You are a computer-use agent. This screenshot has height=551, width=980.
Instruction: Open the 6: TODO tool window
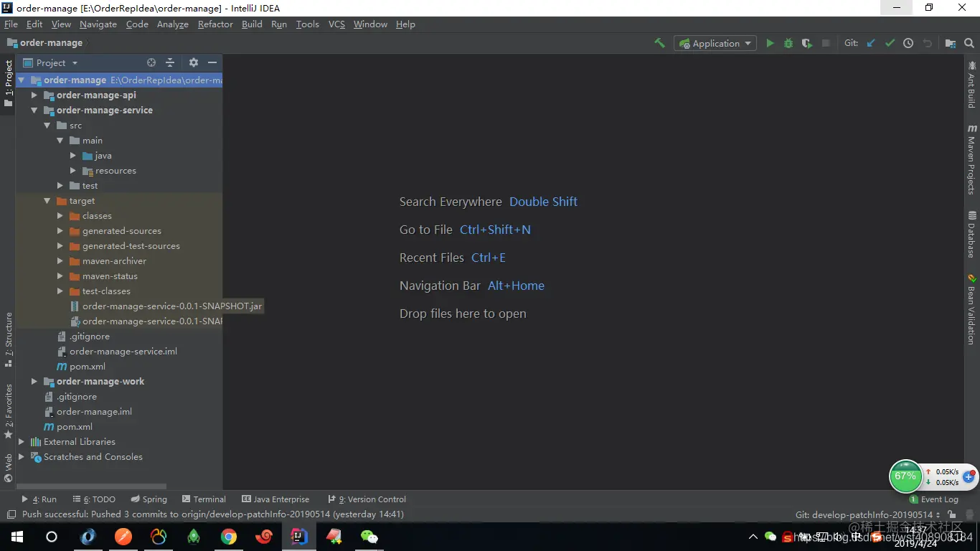click(93, 499)
